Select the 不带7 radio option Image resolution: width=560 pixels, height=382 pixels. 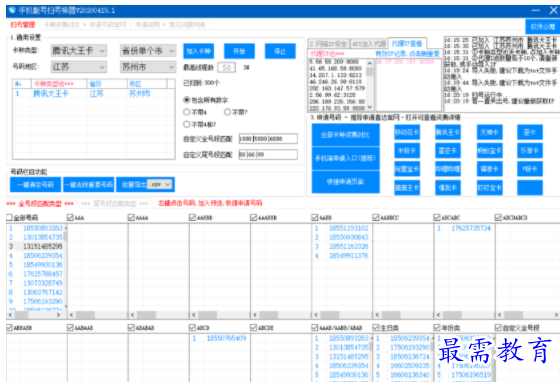pos(227,112)
